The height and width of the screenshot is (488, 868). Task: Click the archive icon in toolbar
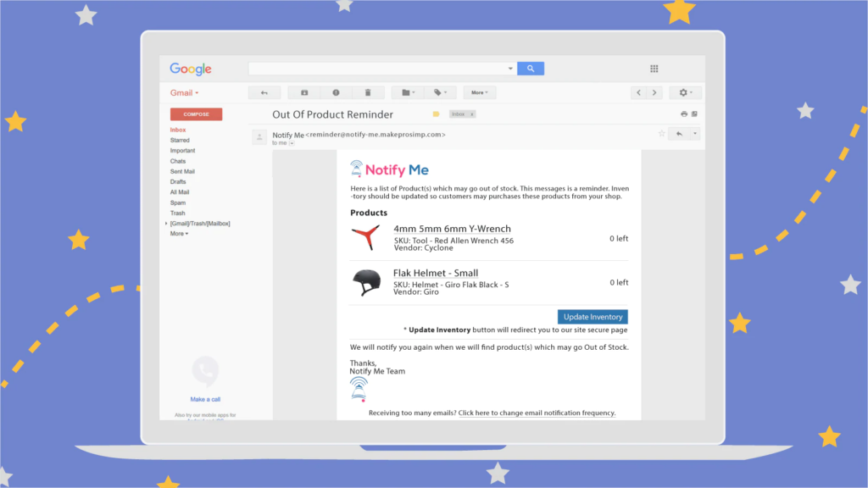[304, 93]
